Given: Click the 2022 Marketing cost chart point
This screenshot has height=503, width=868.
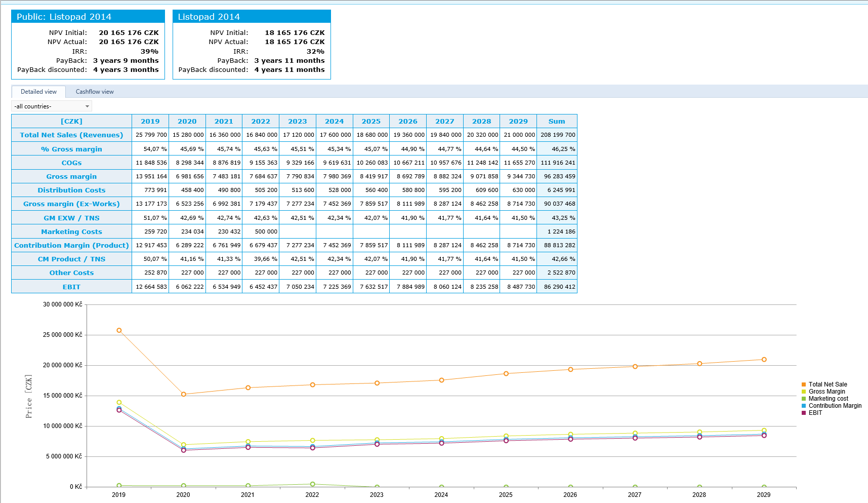Looking at the screenshot, I should (312, 484).
